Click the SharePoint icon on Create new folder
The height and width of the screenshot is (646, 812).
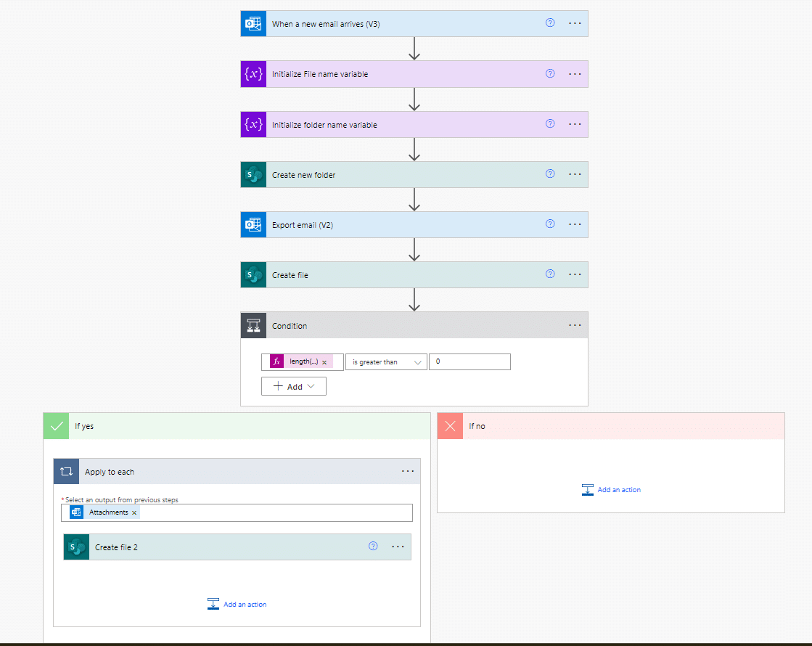pyautogui.click(x=253, y=174)
